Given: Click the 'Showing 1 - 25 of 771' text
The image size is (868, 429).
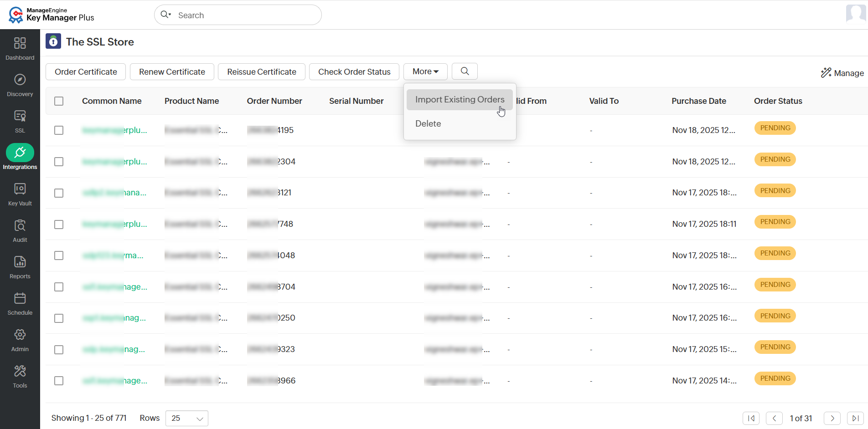Looking at the screenshot, I should coord(89,418).
